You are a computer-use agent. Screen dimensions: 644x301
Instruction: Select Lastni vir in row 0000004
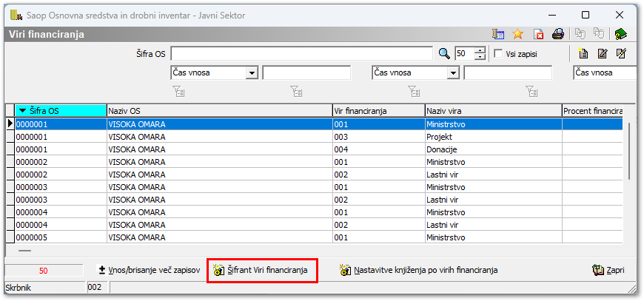(493, 225)
